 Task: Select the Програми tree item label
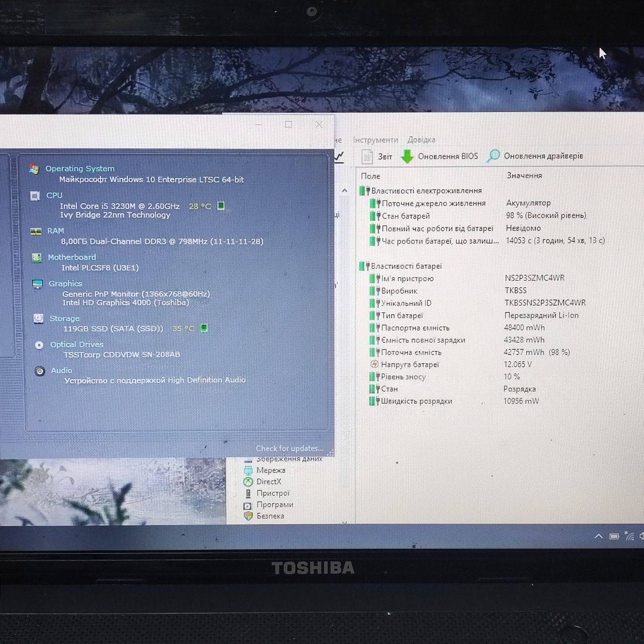(275, 505)
